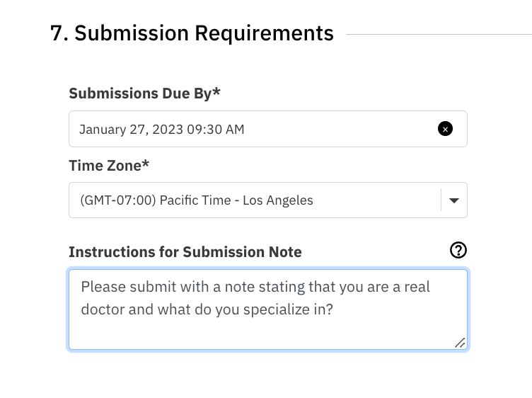
Task: Click the Submissions Due By label
Action: (144, 93)
